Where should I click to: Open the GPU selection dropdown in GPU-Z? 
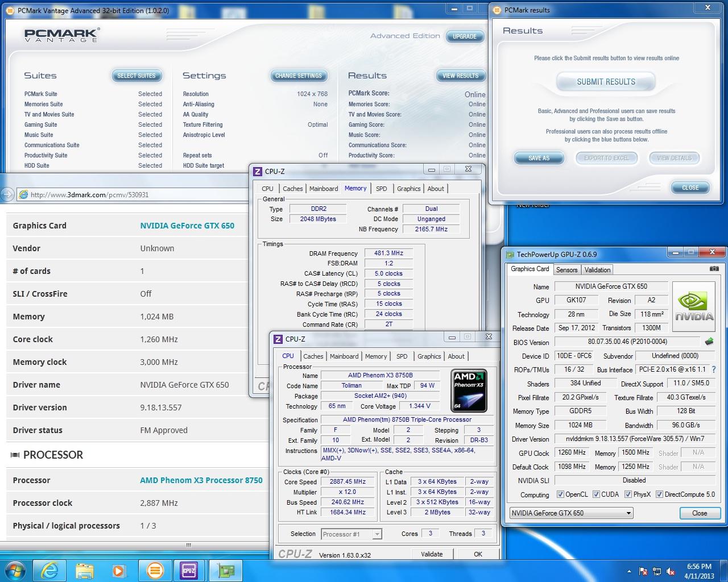coord(571,513)
